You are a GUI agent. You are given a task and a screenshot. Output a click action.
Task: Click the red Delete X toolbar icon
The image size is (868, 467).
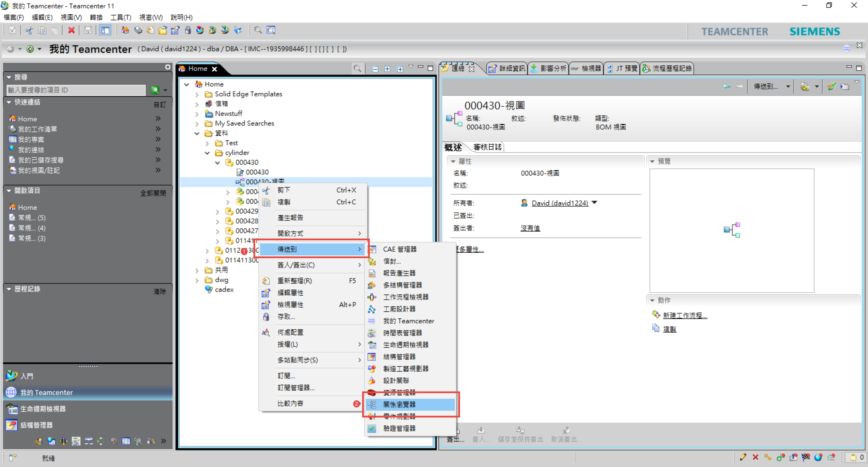71,31
